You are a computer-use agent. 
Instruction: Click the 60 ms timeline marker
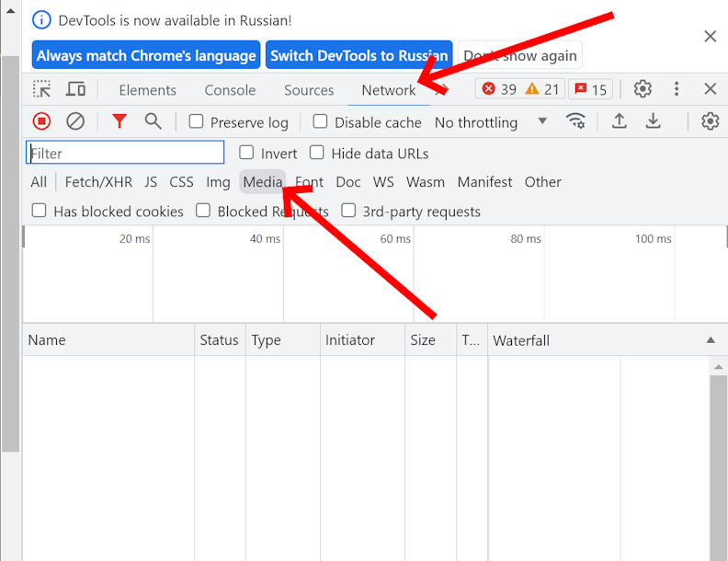pos(395,239)
